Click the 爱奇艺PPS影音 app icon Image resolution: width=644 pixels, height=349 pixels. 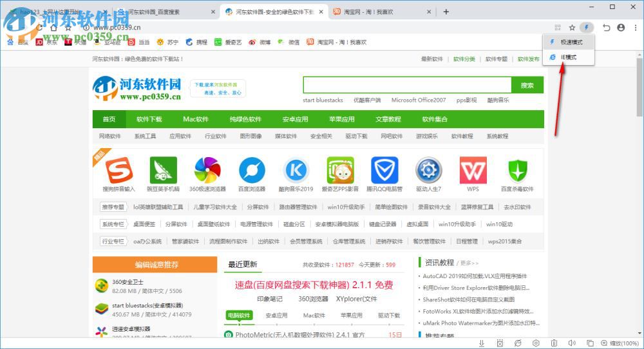tap(340, 170)
